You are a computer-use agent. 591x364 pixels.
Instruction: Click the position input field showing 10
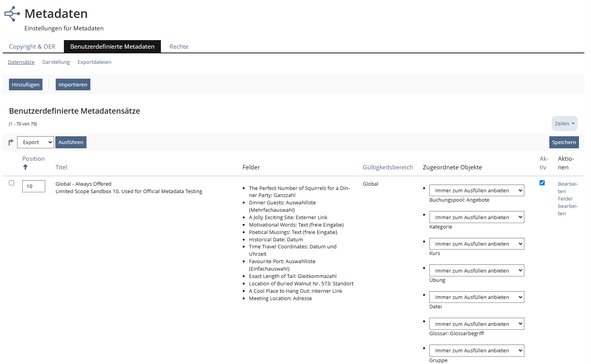34,186
